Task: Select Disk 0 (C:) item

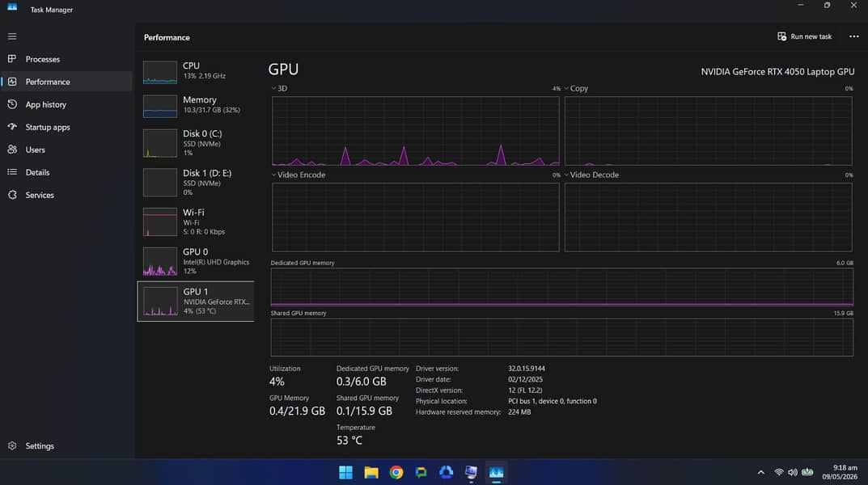Action: pyautogui.click(x=196, y=143)
